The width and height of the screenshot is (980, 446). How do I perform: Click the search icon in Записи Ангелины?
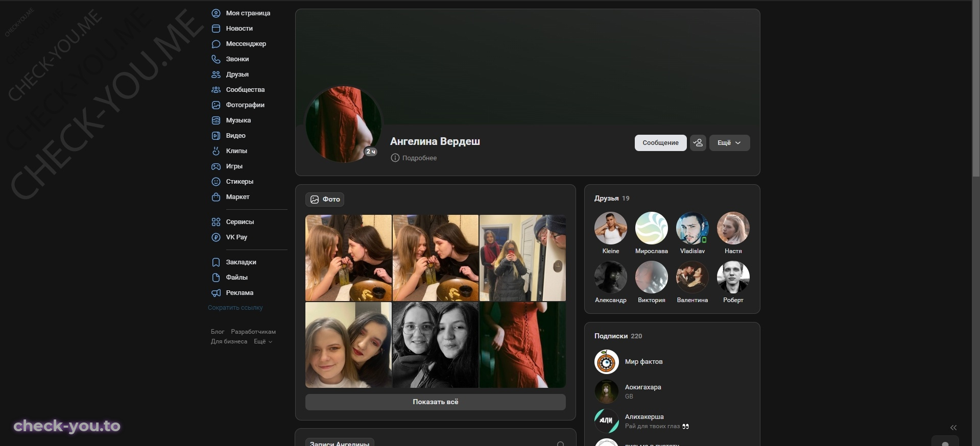click(560, 444)
